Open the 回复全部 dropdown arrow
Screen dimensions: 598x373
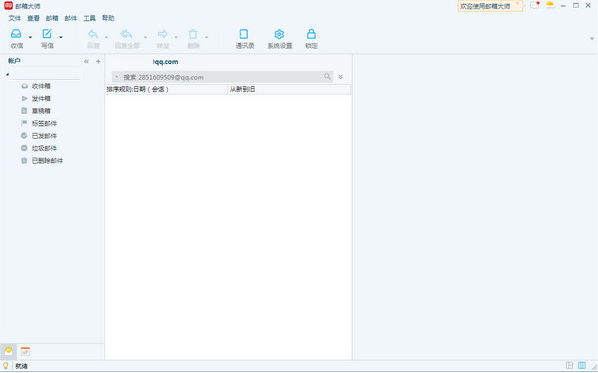pyautogui.click(x=145, y=37)
